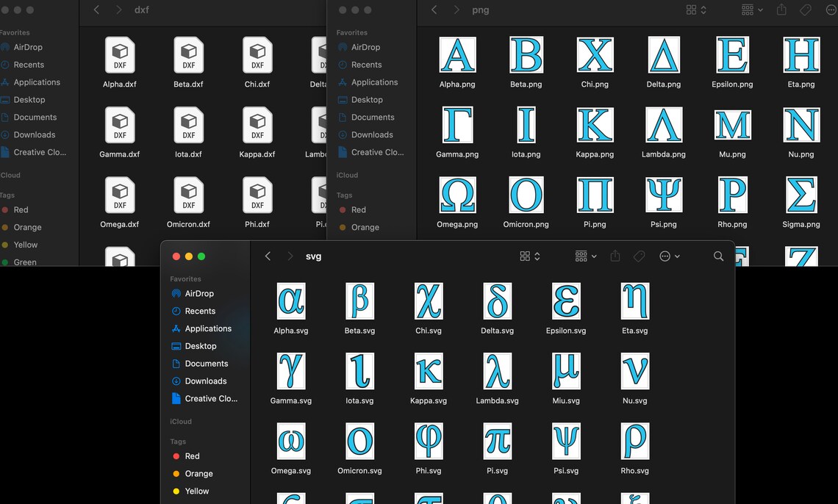Select the Omega.png file
Screen dimensions: 838x504
tap(457, 195)
